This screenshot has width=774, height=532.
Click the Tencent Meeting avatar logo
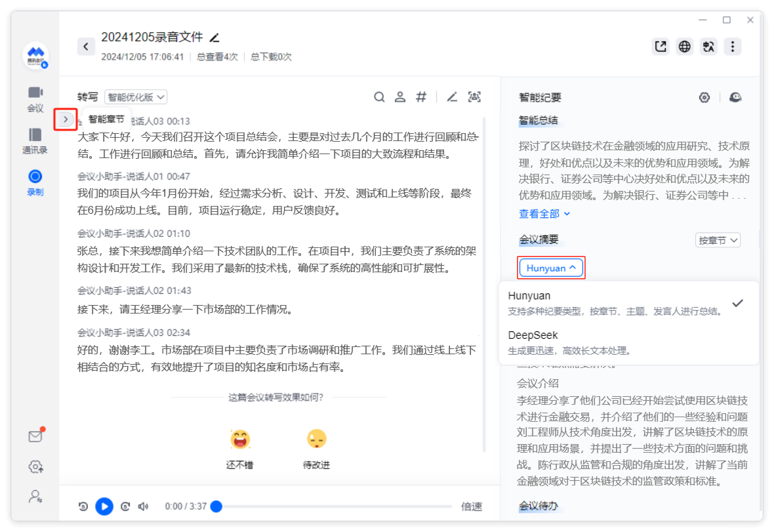pyautogui.click(x=36, y=56)
